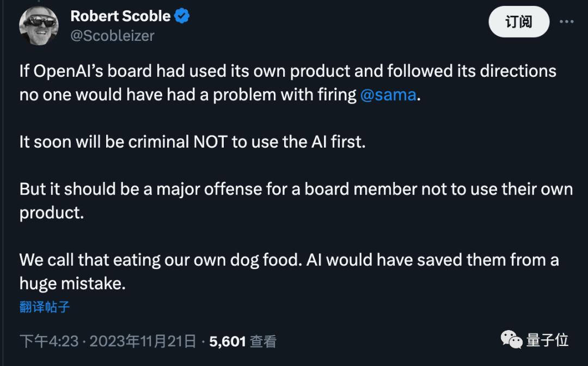Click 翻译帖子 to translate the post

tap(45, 307)
